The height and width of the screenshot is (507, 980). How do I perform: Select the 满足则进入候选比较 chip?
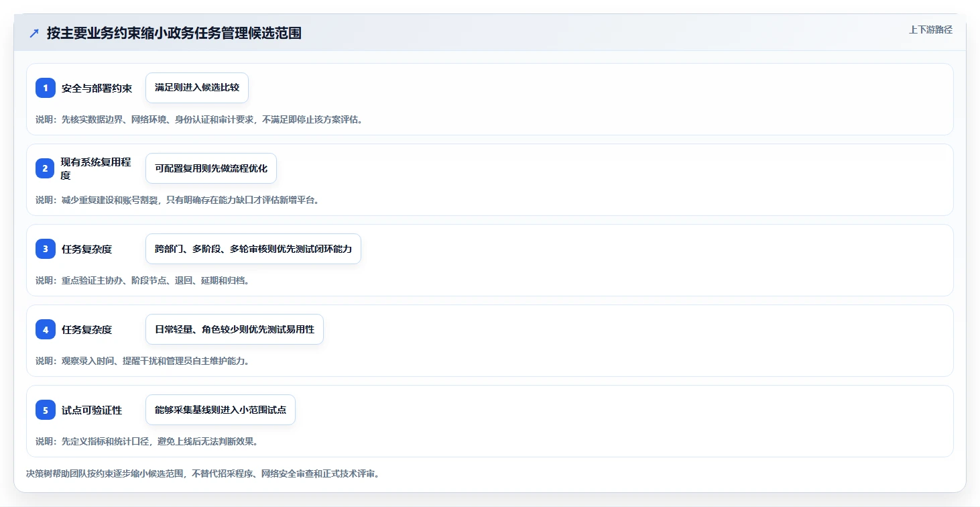coord(197,88)
